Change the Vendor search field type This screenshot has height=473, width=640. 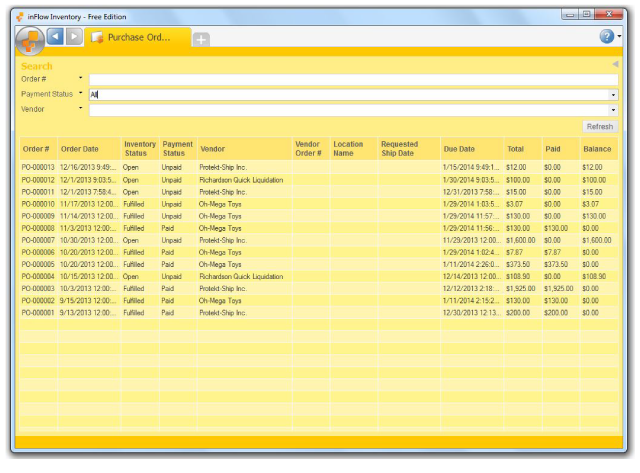pyautogui.click(x=80, y=108)
